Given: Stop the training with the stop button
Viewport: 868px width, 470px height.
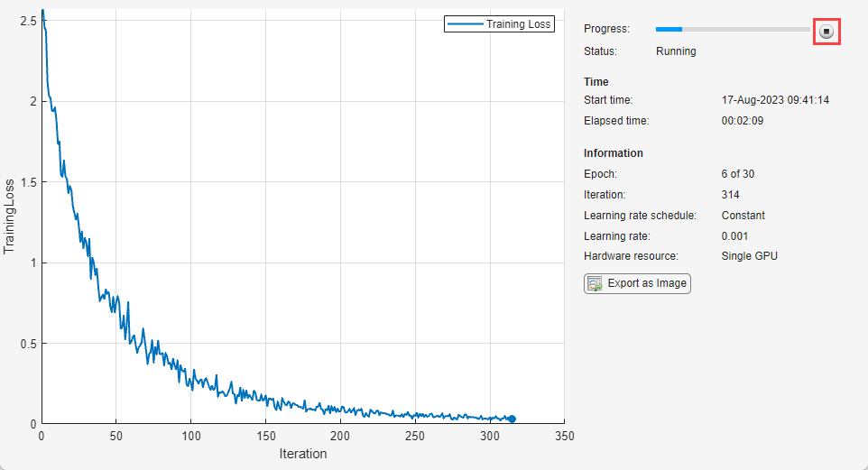Looking at the screenshot, I should pyautogui.click(x=826, y=31).
